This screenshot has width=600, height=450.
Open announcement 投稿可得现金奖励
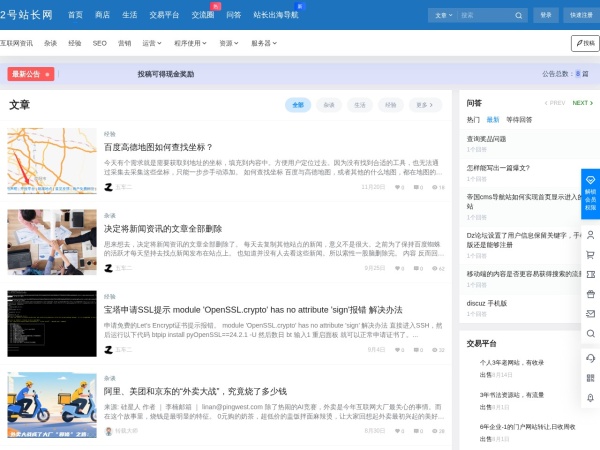click(166, 74)
